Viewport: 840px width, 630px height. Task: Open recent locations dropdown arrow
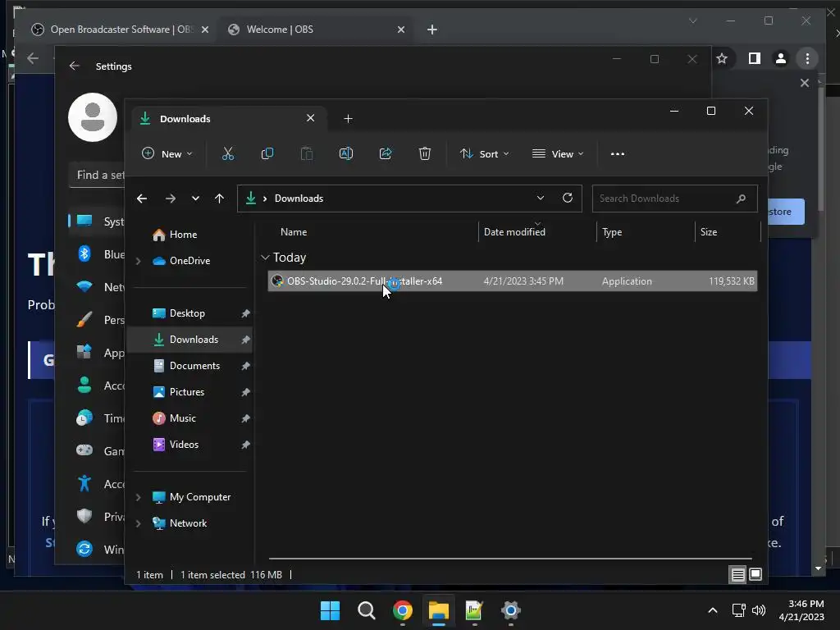195,199
